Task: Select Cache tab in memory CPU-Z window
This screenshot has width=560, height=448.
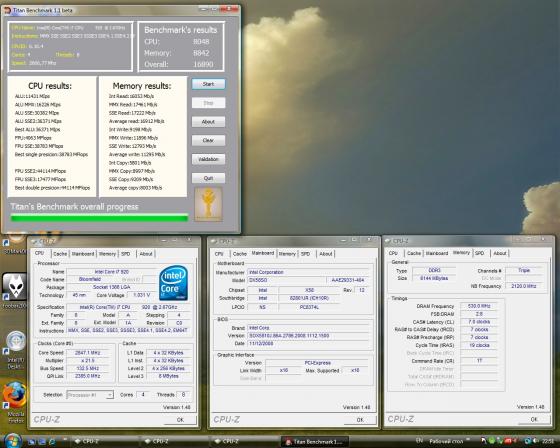Action: tap(414, 253)
